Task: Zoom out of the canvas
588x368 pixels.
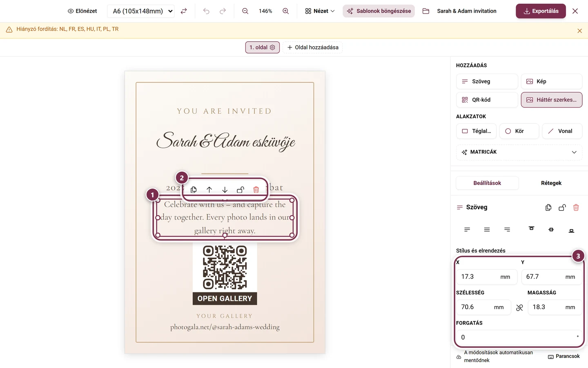Action: 245,11
